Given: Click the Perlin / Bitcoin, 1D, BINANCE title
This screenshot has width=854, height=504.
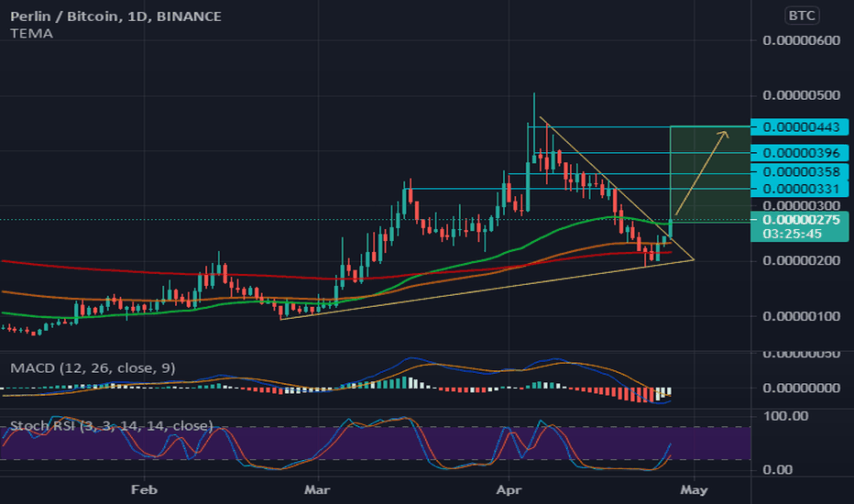Looking at the screenshot, I should point(115,16).
